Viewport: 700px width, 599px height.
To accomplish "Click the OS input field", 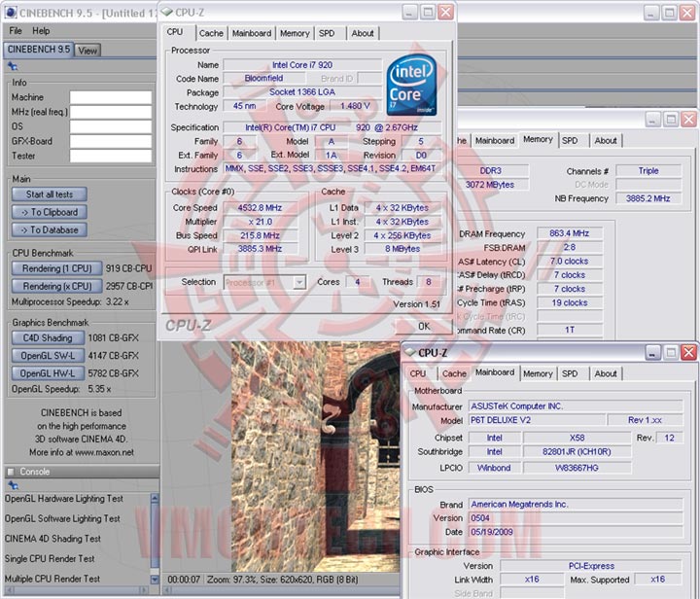I will click(111, 126).
